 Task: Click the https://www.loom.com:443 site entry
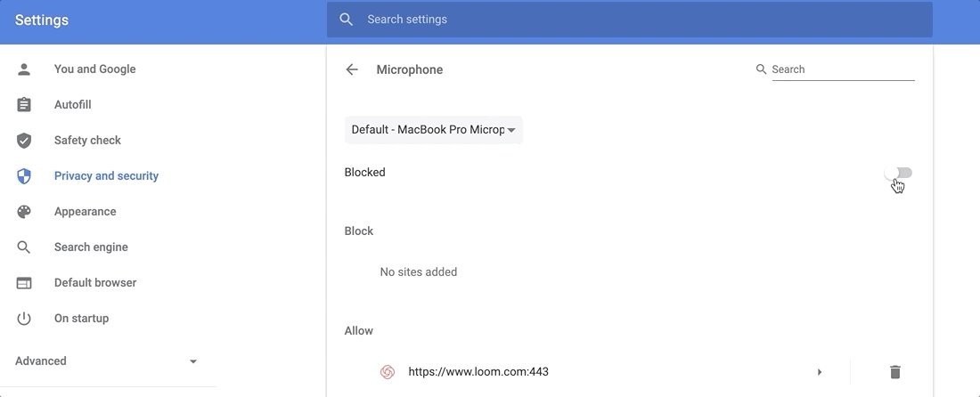tap(478, 372)
